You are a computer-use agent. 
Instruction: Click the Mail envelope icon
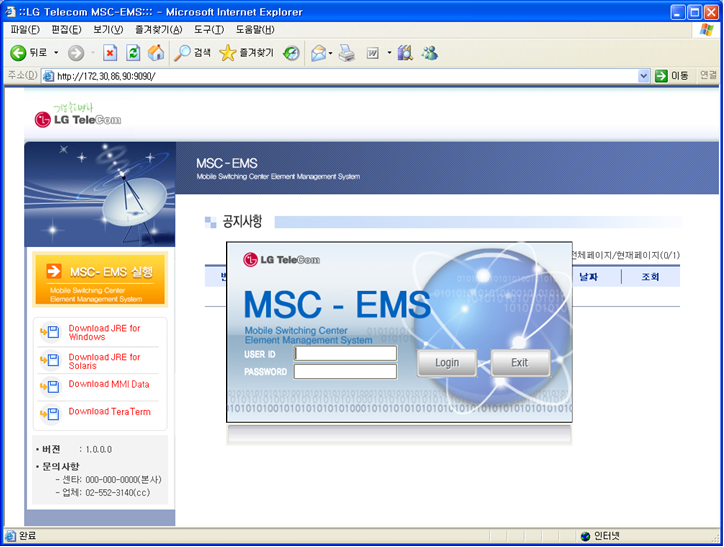point(318,53)
